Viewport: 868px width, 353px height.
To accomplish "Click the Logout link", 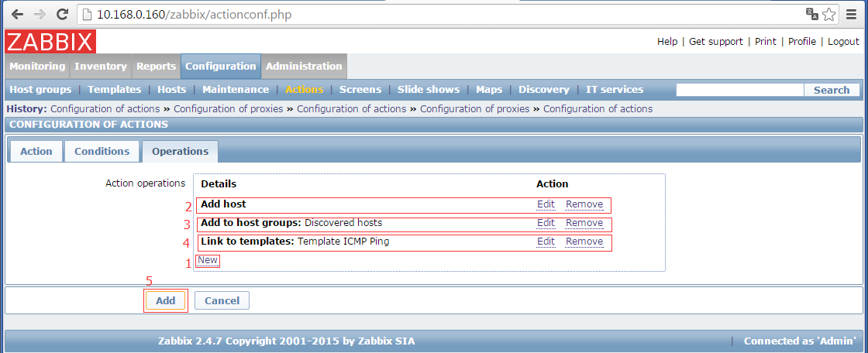I will point(844,42).
